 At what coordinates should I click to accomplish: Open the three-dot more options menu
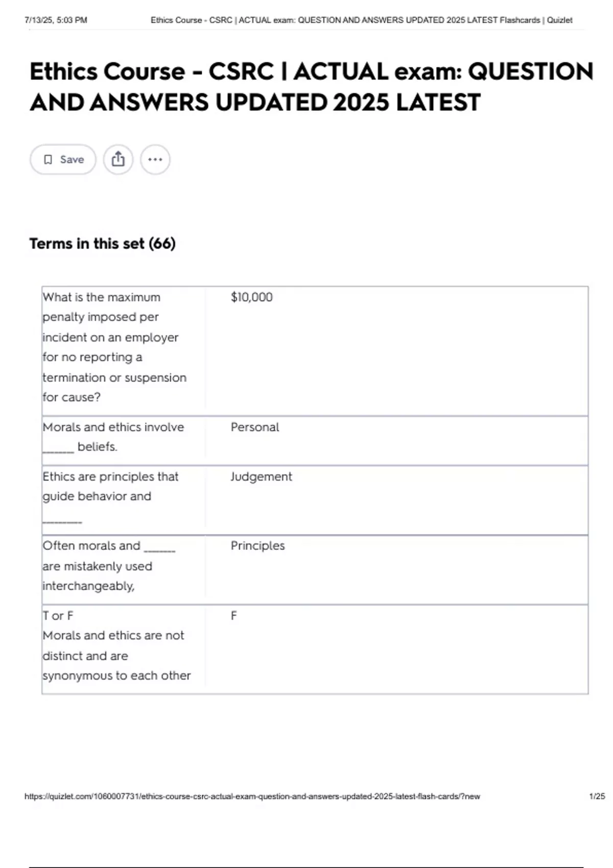pyautogui.click(x=155, y=160)
